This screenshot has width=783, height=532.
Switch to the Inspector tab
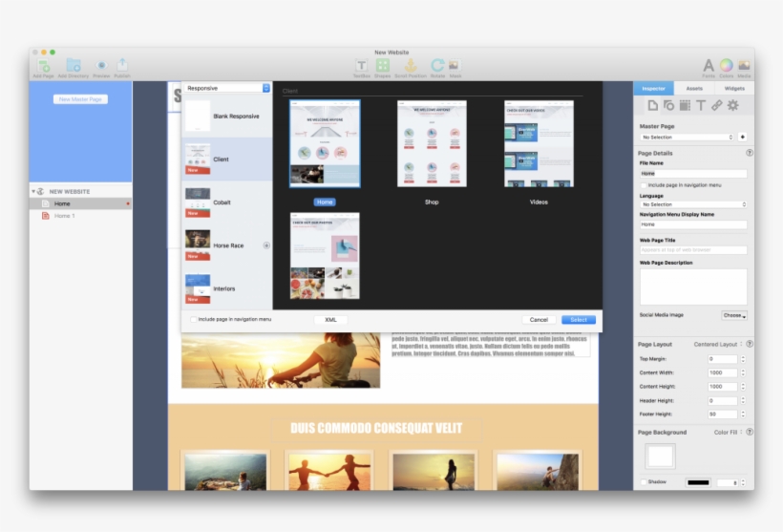point(654,89)
